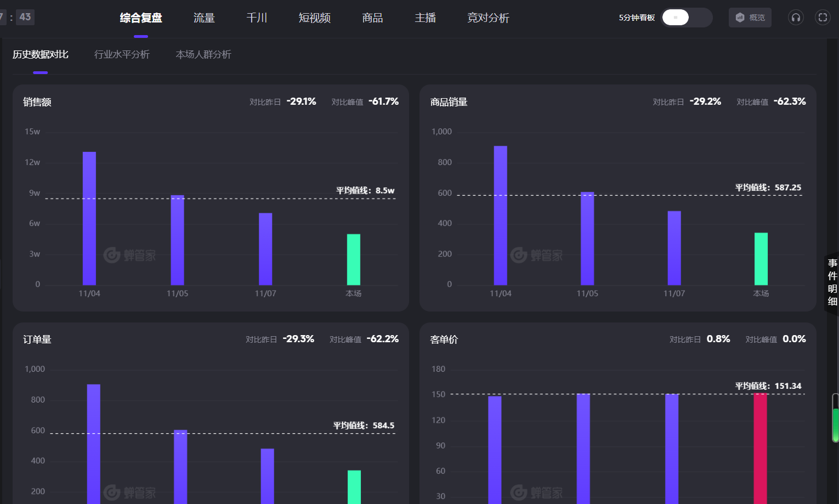Open the 本场人群分析 sub-tab
The height and width of the screenshot is (504, 839).
tap(203, 54)
